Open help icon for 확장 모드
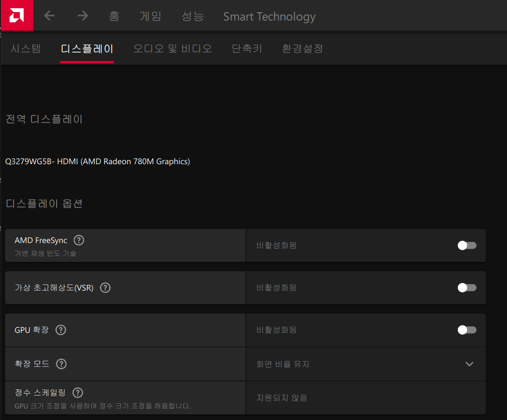 (61, 364)
